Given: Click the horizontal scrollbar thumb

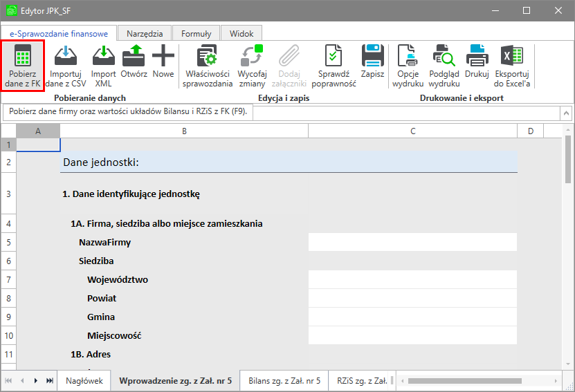Looking at the screenshot, I should [464, 380].
